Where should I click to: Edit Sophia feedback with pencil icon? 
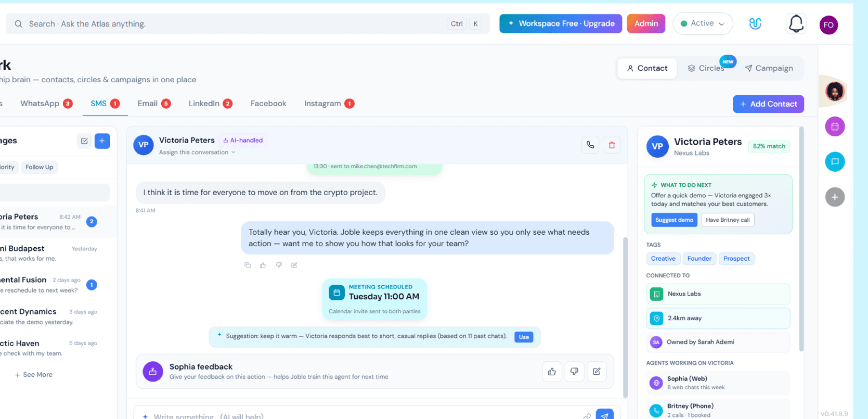pyautogui.click(x=597, y=372)
